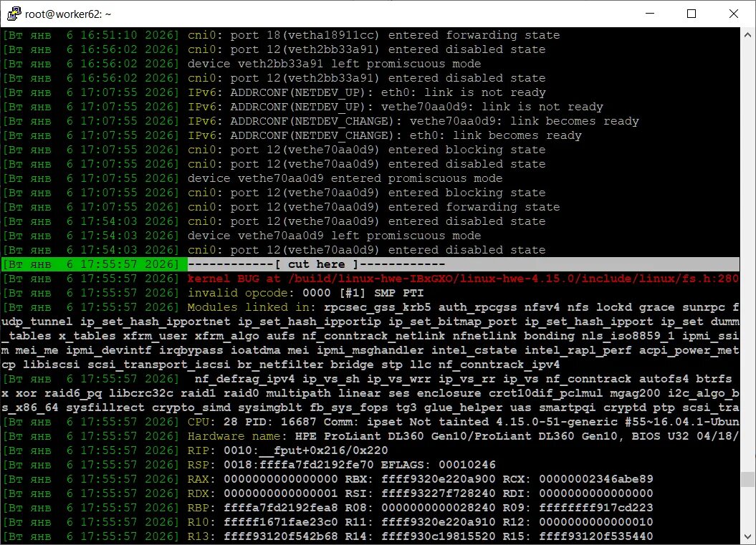756x545 pixels.
Task: Click R15 value ffff93120f535440
Action: (596, 536)
